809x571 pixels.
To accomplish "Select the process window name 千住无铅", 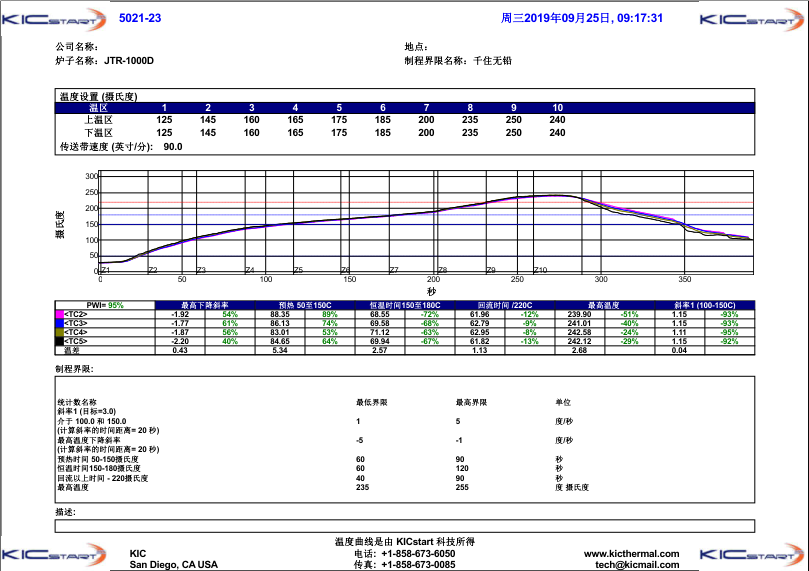I will click(x=492, y=60).
